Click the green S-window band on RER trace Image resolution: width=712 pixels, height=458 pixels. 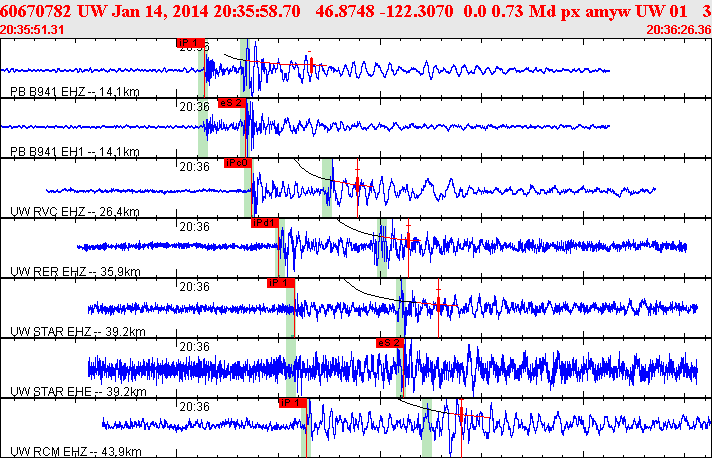pos(382,247)
